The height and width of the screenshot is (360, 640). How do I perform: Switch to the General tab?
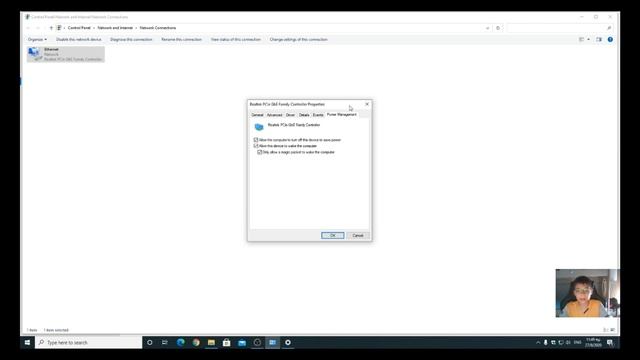pos(257,115)
